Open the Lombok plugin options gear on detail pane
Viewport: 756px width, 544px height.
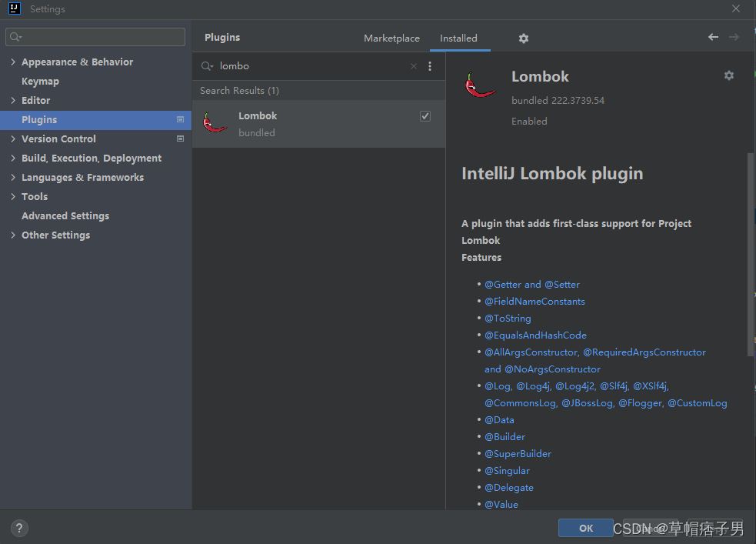coord(728,75)
